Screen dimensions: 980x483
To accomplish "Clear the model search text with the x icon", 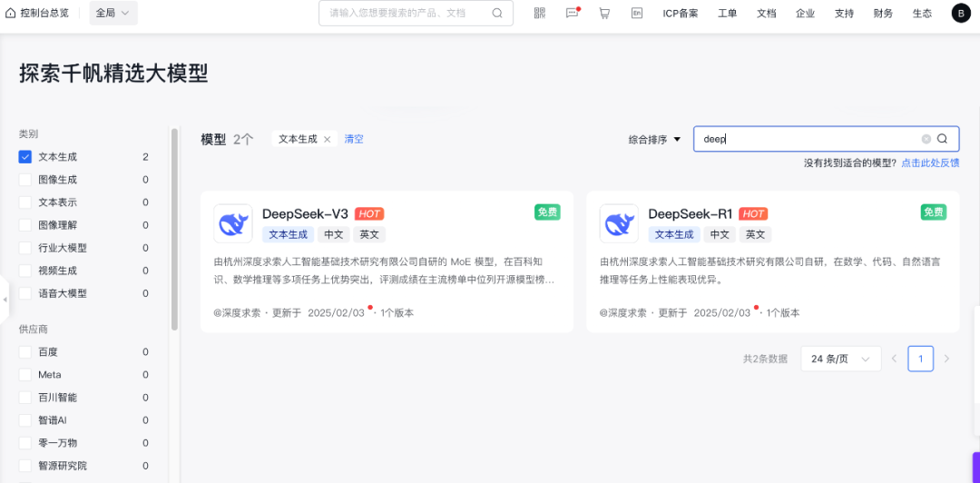I will (x=926, y=139).
